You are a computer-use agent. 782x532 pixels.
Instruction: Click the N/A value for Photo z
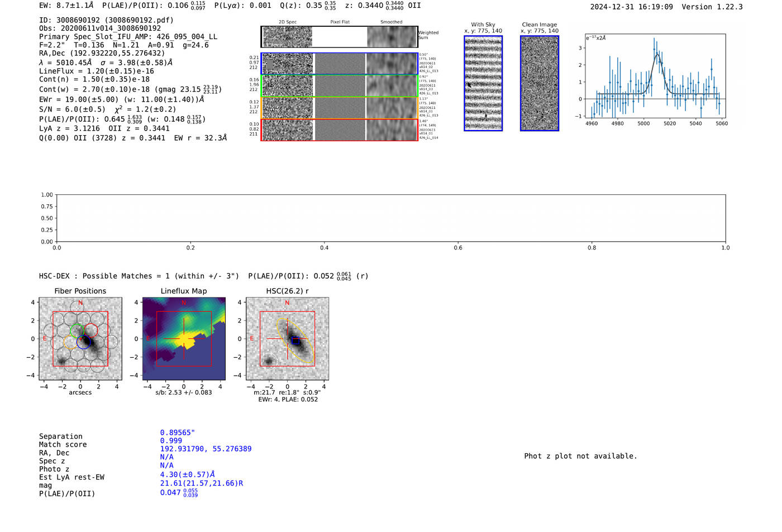tap(166, 465)
